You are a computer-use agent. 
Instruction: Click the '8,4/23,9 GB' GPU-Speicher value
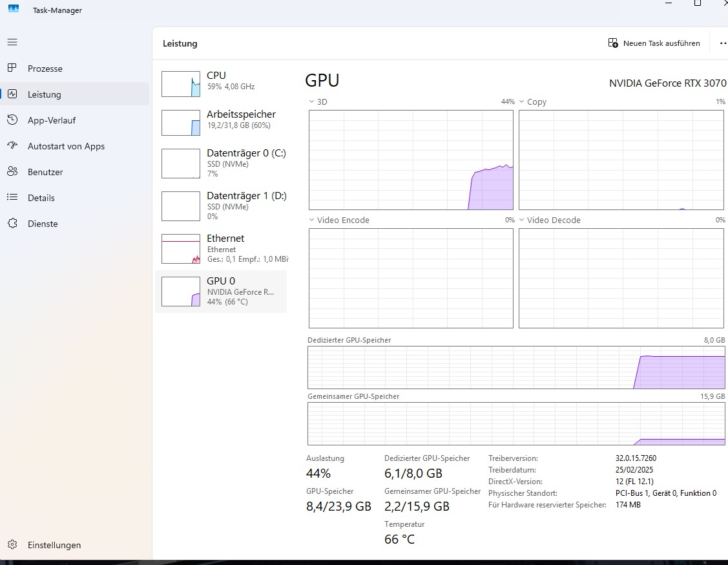[338, 506]
